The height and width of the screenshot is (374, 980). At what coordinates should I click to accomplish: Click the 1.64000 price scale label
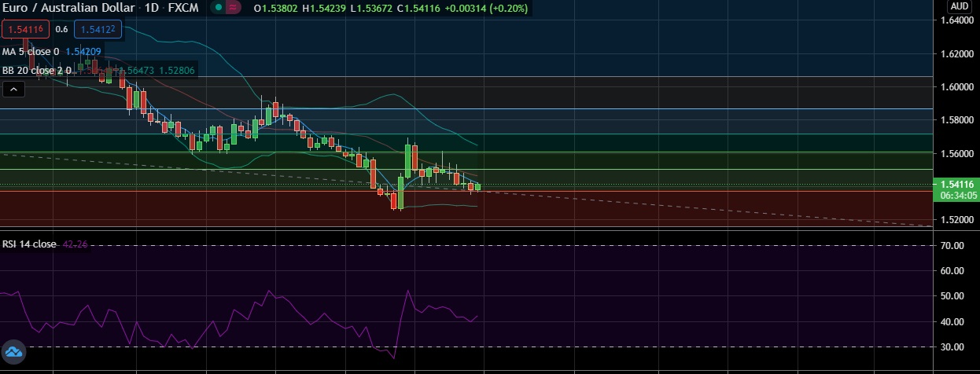click(x=959, y=21)
